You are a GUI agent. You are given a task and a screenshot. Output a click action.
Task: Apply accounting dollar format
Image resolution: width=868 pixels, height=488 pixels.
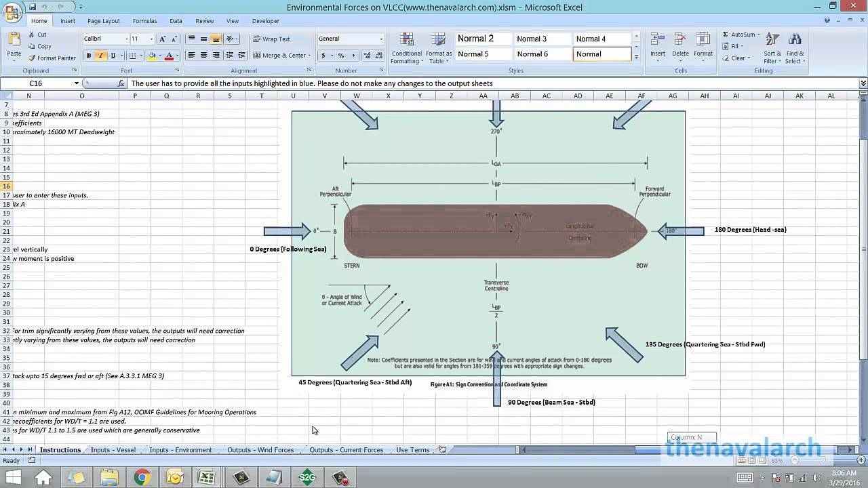click(323, 56)
